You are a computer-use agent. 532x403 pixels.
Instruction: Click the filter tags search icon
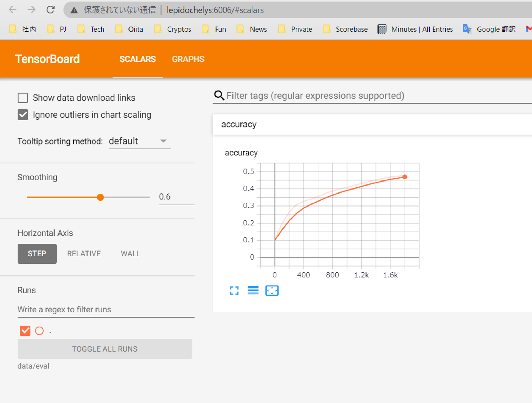(219, 95)
